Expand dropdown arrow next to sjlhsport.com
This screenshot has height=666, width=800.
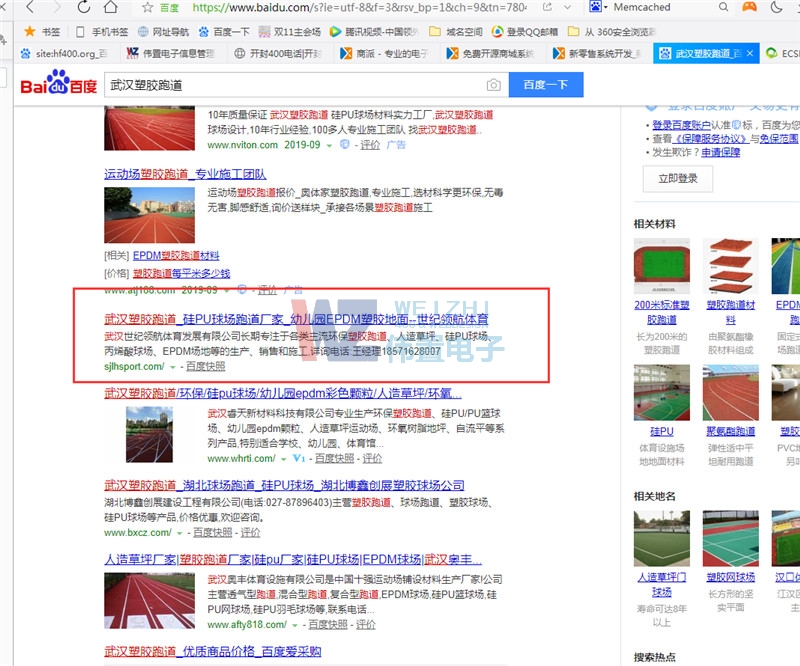pos(171,368)
